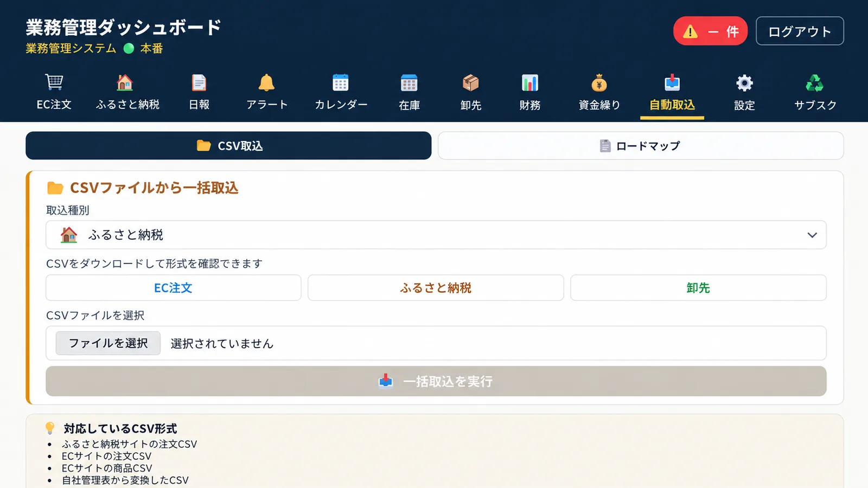
Task: Expand the 取込種別 dropdown chevron
Action: pos(812,235)
